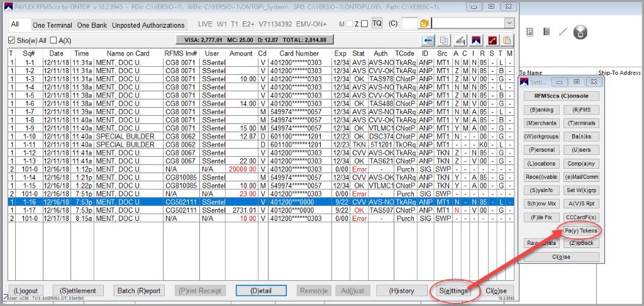The image size is (644, 306).
Task: Click the signature pen toolbar icon
Action: [460, 40]
